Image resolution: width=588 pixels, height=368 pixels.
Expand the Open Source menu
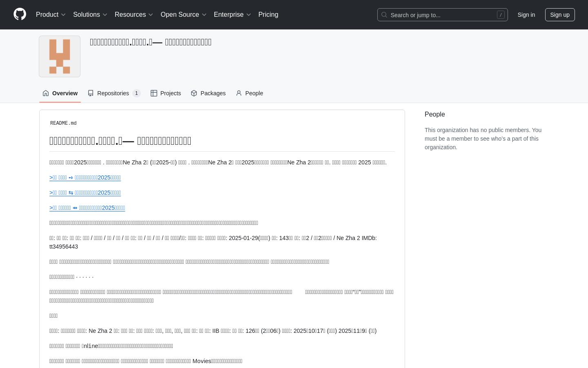click(184, 15)
